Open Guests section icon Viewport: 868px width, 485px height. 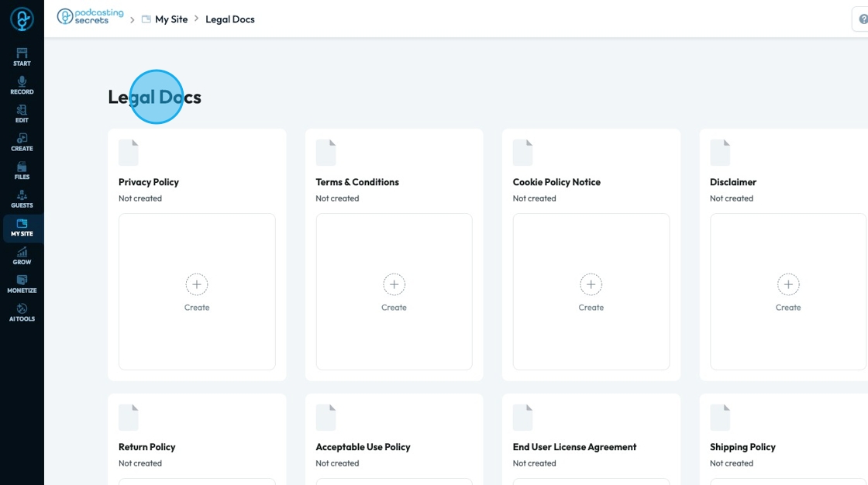point(22,198)
